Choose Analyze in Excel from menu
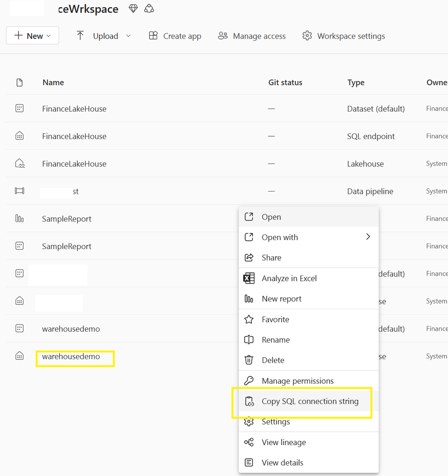Screen dimensions: 448x476 point(289,278)
